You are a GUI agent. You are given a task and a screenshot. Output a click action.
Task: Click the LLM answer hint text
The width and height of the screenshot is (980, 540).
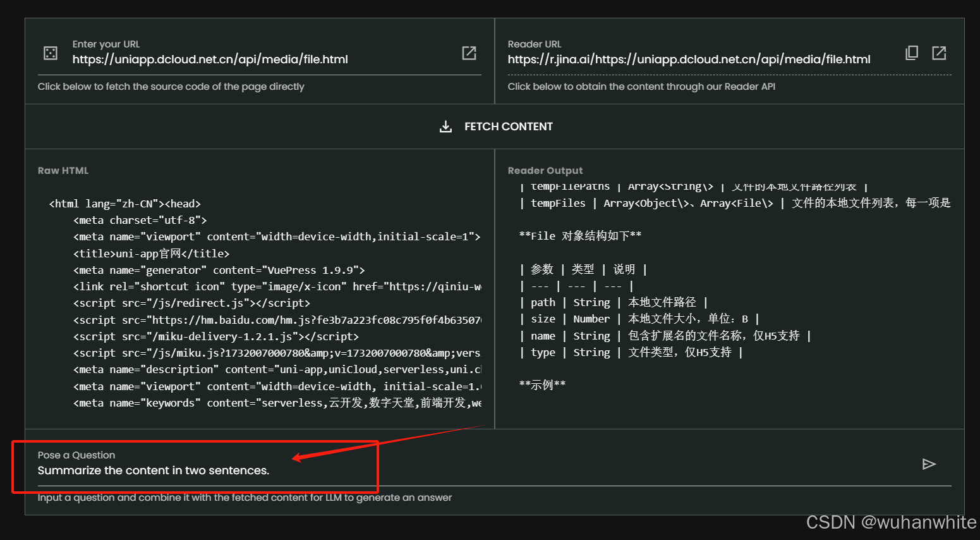pos(245,498)
